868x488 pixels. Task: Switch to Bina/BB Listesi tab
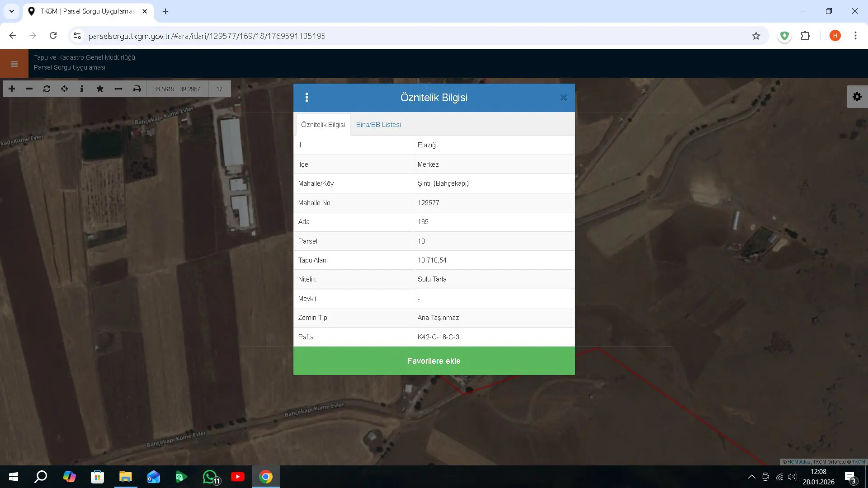(x=378, y=125)
